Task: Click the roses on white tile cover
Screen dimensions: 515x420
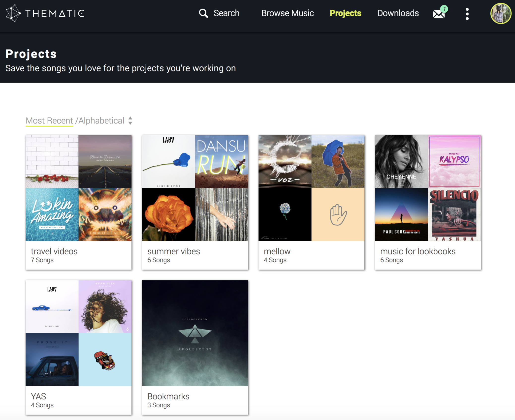Action: [52, 162]
